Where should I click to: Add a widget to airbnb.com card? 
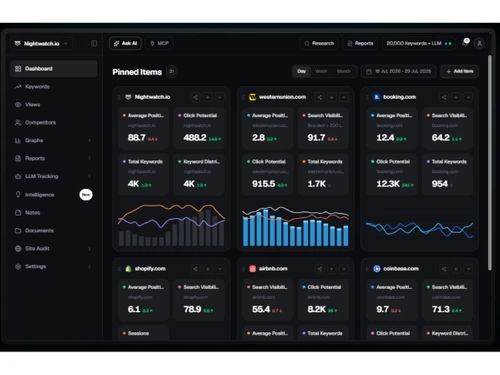pos(332,269)
